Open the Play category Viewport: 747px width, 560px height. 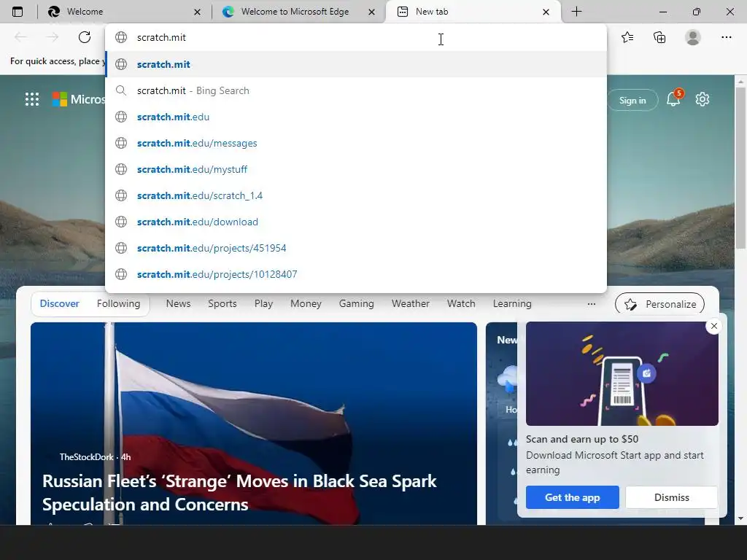[x=263, y=304]
